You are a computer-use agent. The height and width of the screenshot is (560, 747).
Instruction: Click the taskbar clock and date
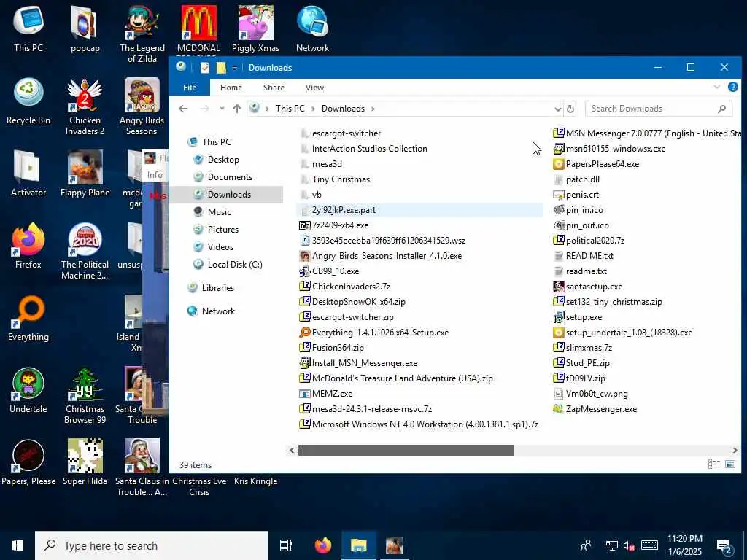point(684,545)
